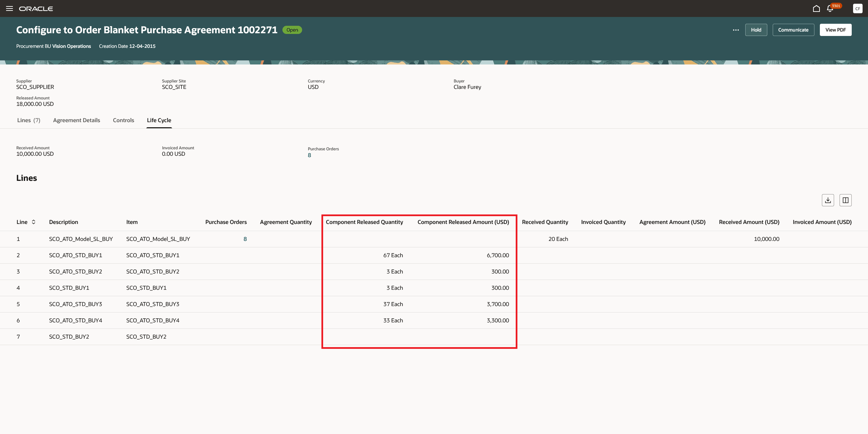Sort lines by Line column arrows
The height and width of the screenshot is (434, 868).
[x=34, y=222]
